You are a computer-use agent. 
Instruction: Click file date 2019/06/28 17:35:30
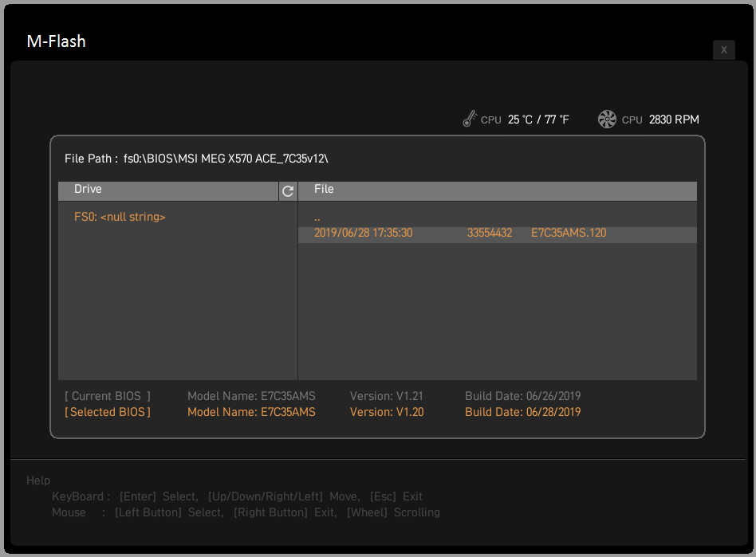pos(363,233)
